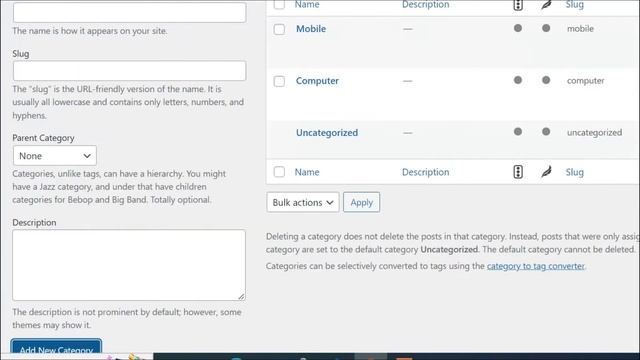Tick the select-all checkbox in table footer

click(x=279, y=172)
